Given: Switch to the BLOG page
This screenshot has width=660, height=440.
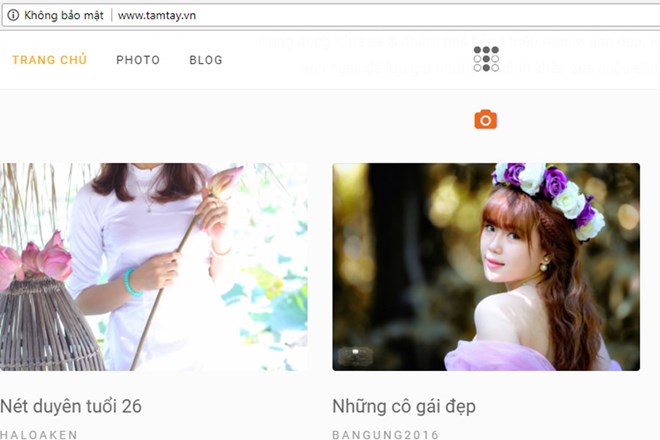Looking at the screenshot, I should click(206, 60).
